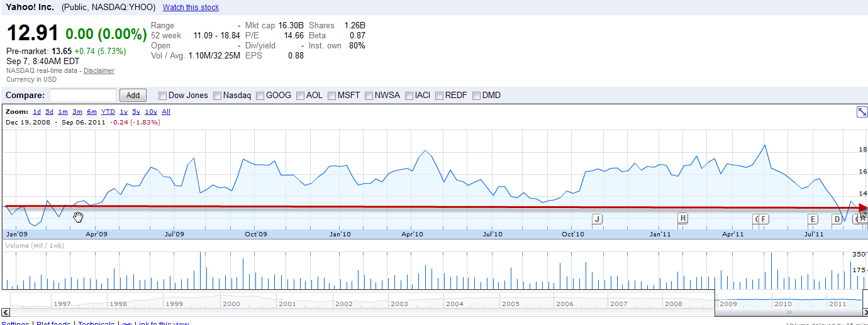Check the GOOG comparison checkbox

click(x=260, y=96)
